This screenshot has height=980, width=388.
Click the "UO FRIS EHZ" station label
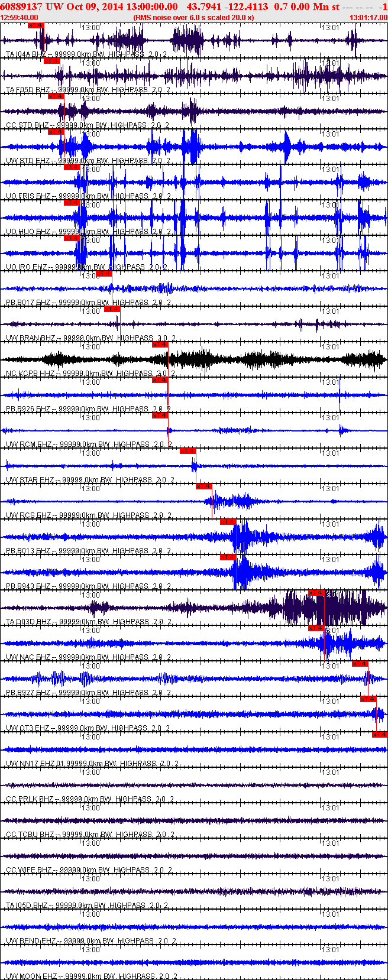pyautogui.click(x=28, y=196)
